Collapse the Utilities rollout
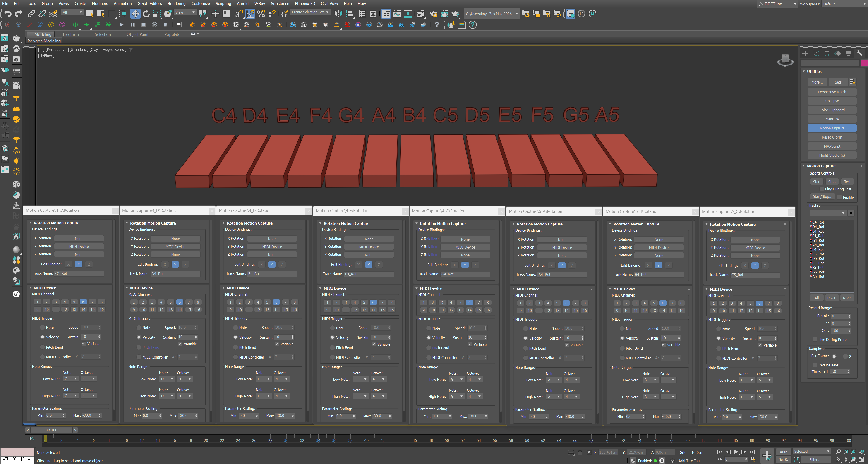This screenshot has width=868, height=464. 804,72
